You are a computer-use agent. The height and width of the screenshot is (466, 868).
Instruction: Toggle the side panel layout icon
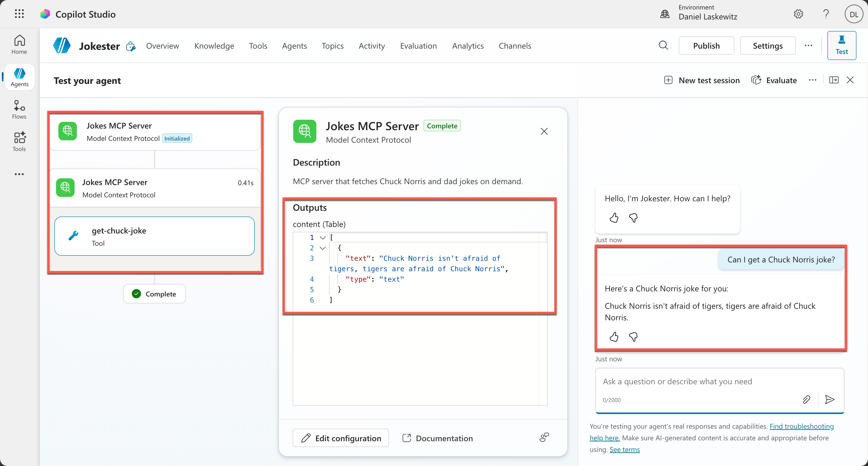coord(834,80)
